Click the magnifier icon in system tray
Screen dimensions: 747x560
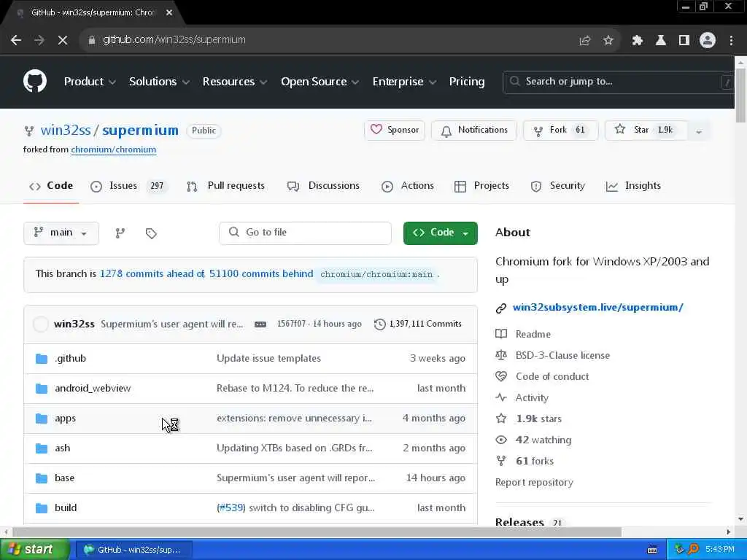(x=693, y=550)
